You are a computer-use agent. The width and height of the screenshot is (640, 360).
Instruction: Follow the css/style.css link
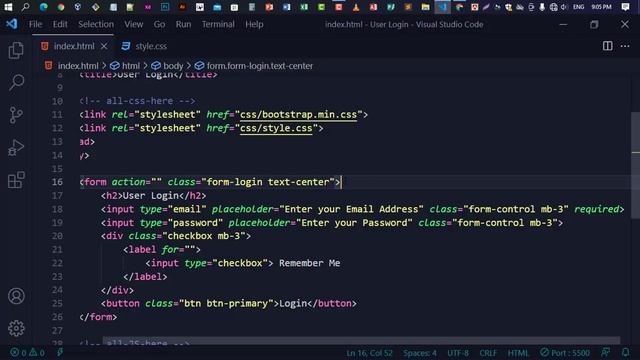(x=276, y=128)
